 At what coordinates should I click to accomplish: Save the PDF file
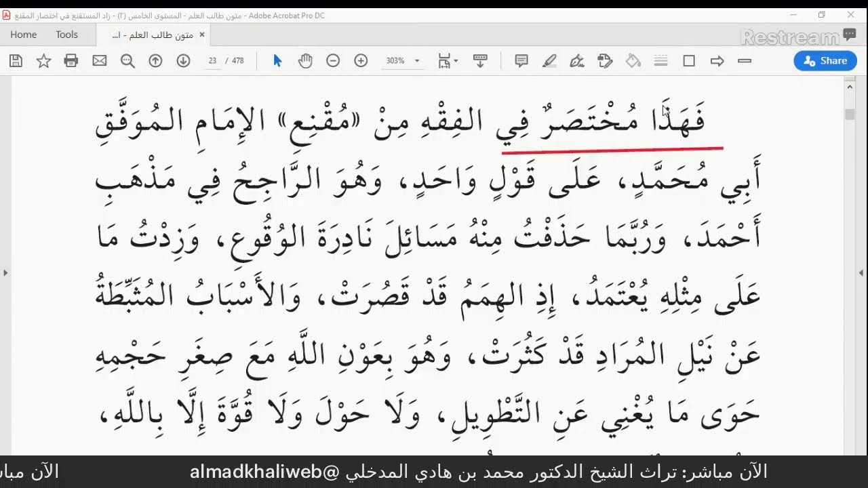click(x=16, y=61)
